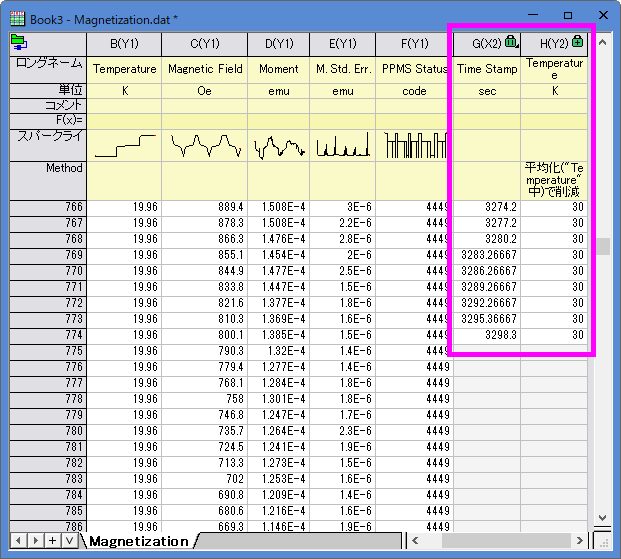The image size is (621, 559).
Task: Click the cell with value 1.508E-4 in row 766
Action: click(x=279, y=207)
